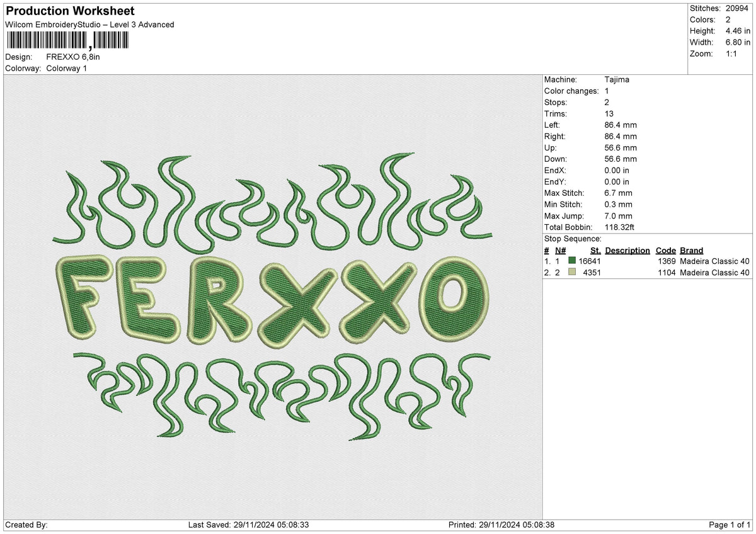Click the Trims value 13
The image size is (756, 534).
(609, 114)
